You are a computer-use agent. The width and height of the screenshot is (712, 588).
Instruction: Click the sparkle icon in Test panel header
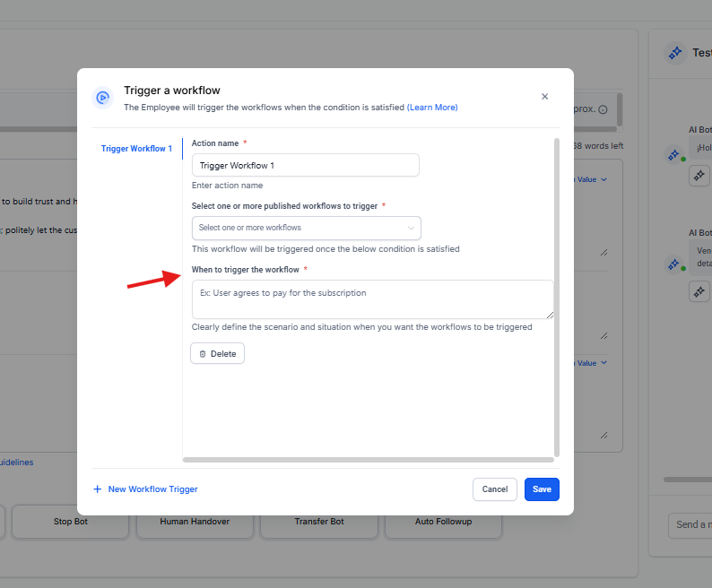(673, 53)
